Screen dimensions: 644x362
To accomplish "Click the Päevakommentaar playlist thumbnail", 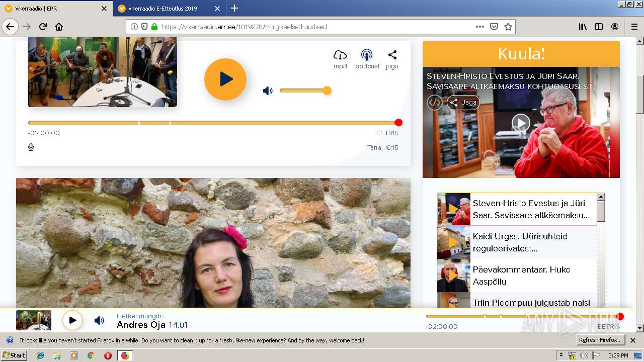I will 454,276.
